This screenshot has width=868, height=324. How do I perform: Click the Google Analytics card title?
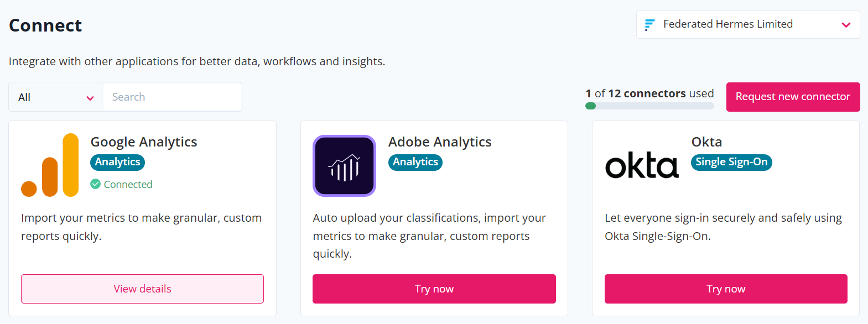coord(144,142)
